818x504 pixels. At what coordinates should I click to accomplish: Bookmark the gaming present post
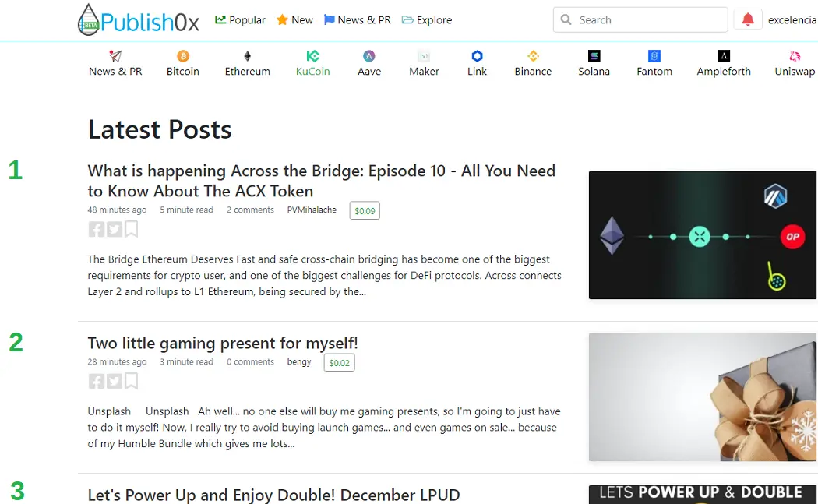[132, 382]
